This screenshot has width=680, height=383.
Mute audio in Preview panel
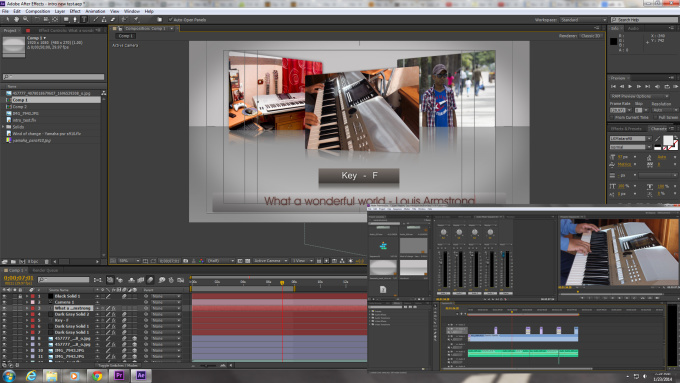(657, 87)
